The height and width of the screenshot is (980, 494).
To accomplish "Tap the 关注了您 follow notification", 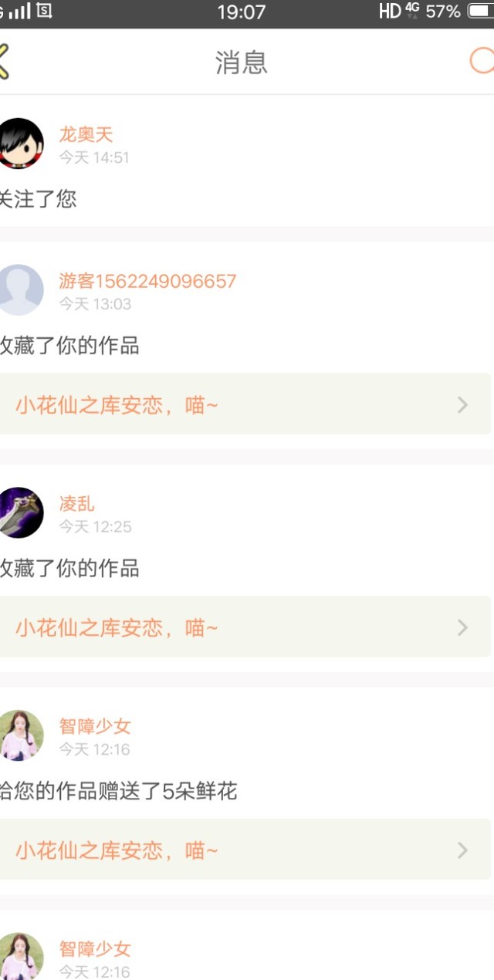I will (x=38, y=199).
